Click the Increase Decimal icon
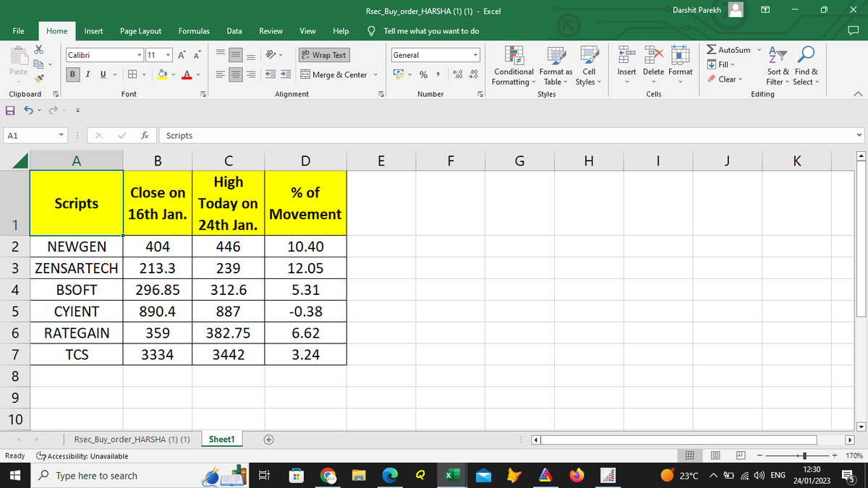This screenshot has width=868, height=488. click(458, 75)
